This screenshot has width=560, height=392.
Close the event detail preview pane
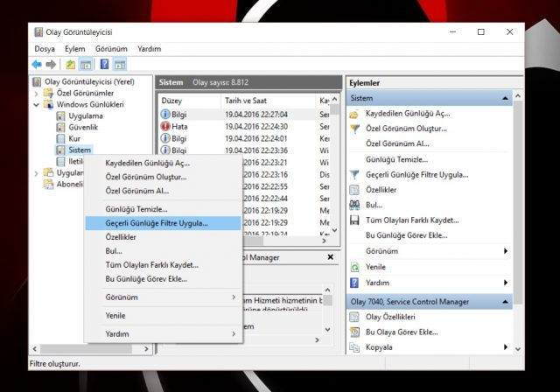[331, 257]
